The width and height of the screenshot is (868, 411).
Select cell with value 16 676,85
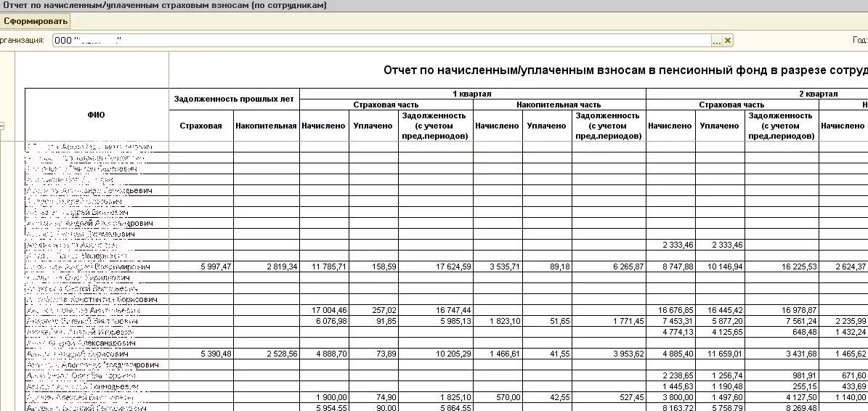click(x=671, y=310)
